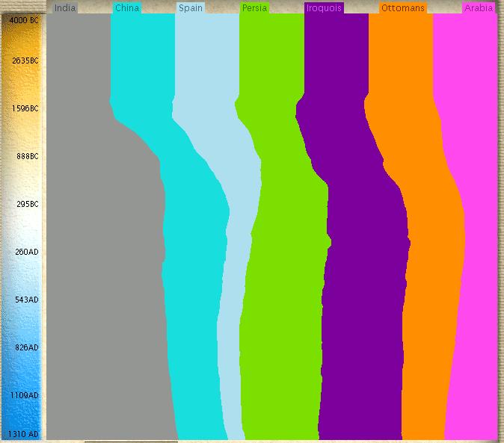504x443 pixels.
Task: Select the magenta Arabia graph region
Action: (x=479, y=261)
